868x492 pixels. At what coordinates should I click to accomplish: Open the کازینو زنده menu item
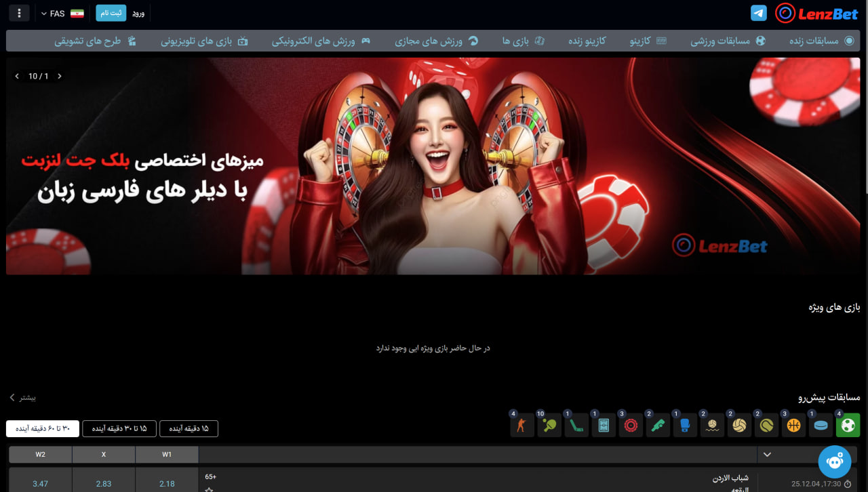[587, 41]
